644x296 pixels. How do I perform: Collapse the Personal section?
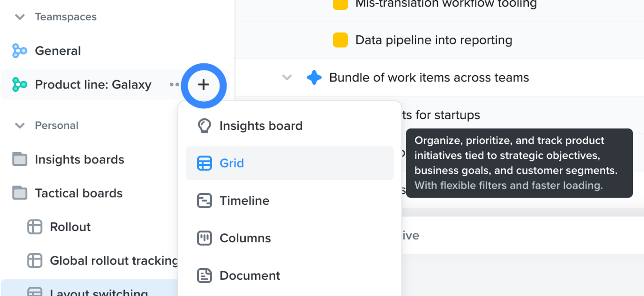tap(20, 125)
